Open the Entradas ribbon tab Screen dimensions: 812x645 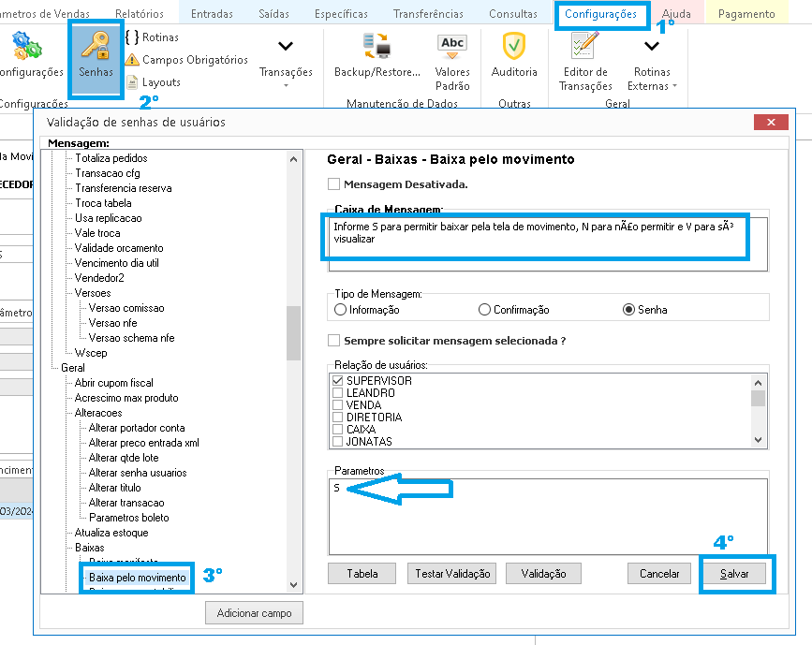click(212, 14)
